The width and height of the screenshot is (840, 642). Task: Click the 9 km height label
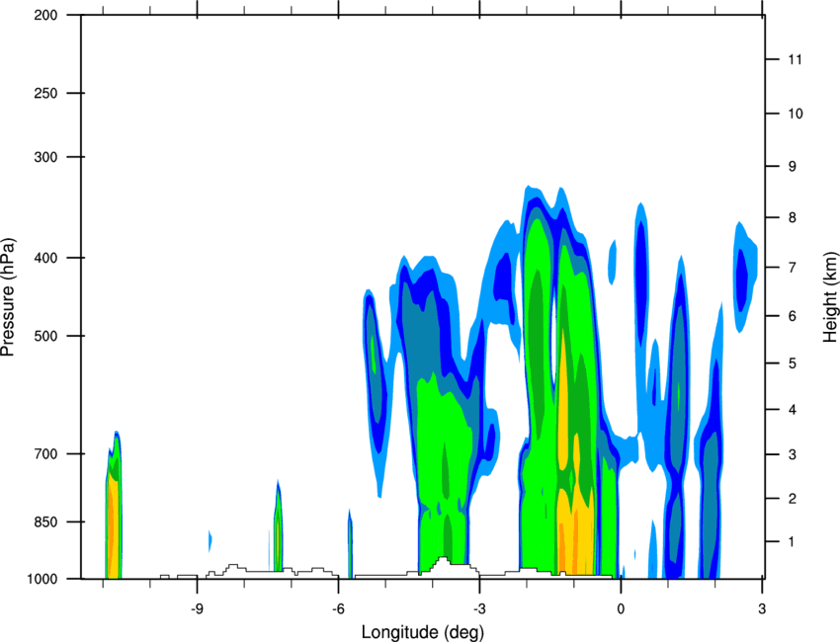click(793, 166)
